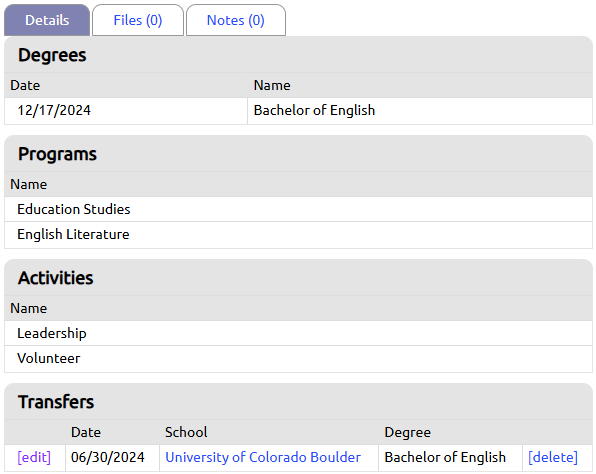
Task: Open University of Colorado Boulder link
Action: click(263, 457)
